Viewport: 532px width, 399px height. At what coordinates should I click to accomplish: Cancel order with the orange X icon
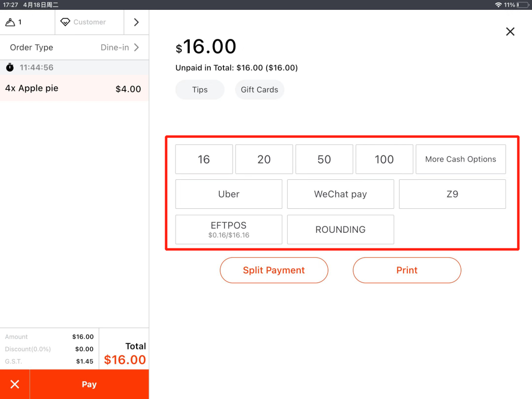(15, 384)
